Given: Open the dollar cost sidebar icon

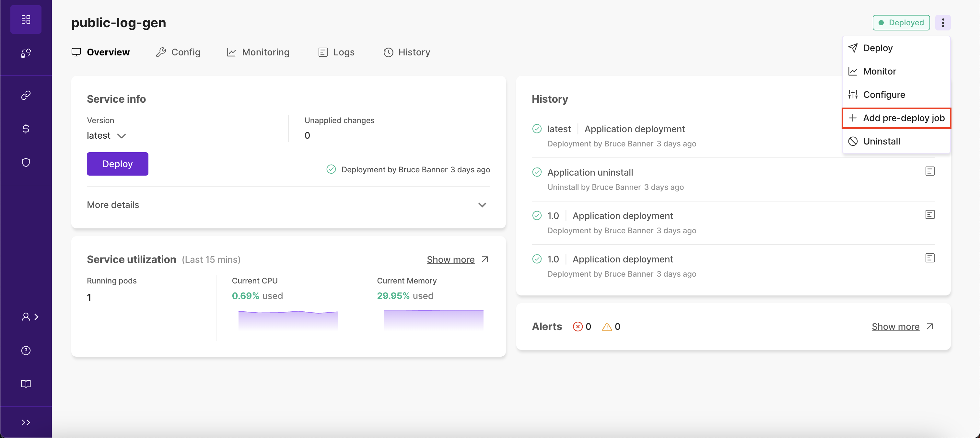Looking at the screenshot, I should point(26,129).
